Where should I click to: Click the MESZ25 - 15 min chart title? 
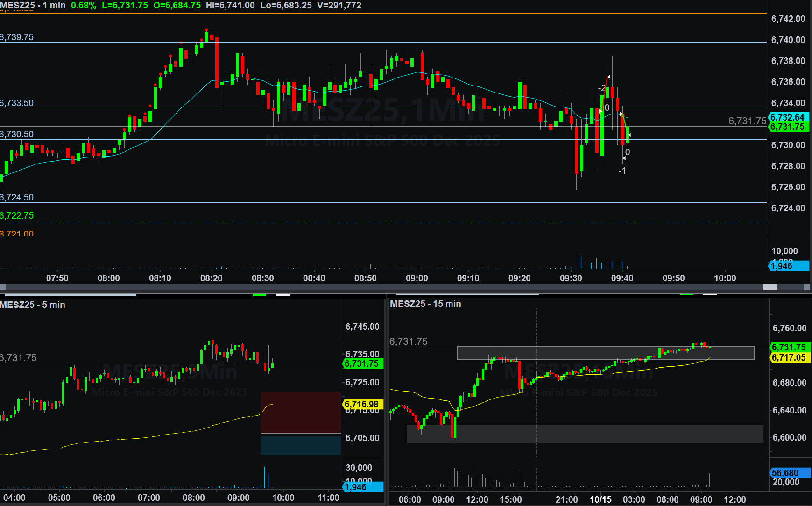pos(425,304)
